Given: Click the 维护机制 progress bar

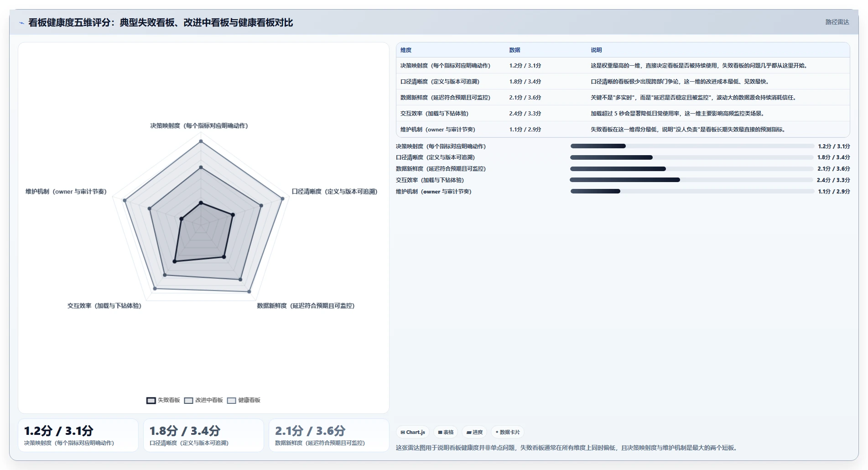Looking at the screenshot, I should coord(692,191).
